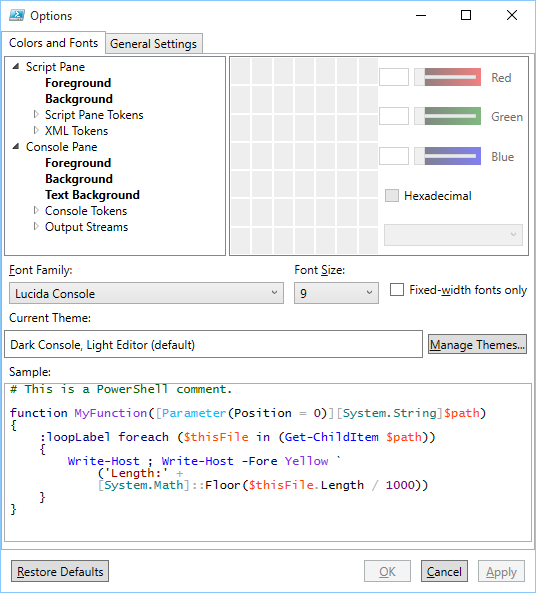Click the Script Pane Tokens label
The width and height of the screenshot is (536, 593).
point(94,115)
